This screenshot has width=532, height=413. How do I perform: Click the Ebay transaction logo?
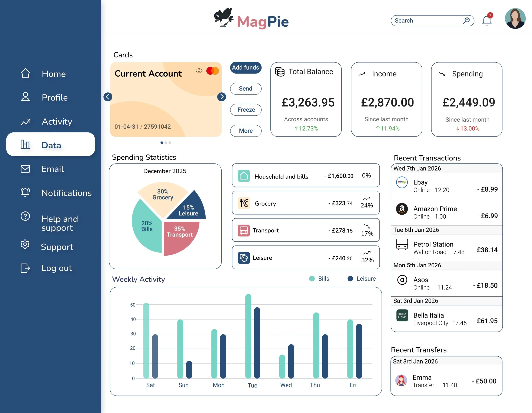coord(402,182)
